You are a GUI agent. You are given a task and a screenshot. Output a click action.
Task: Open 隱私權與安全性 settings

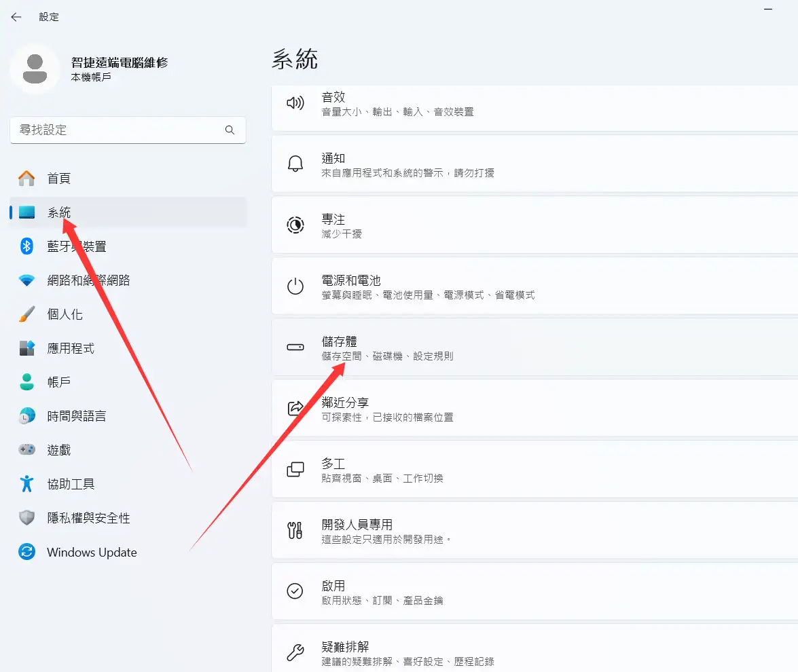128,518
